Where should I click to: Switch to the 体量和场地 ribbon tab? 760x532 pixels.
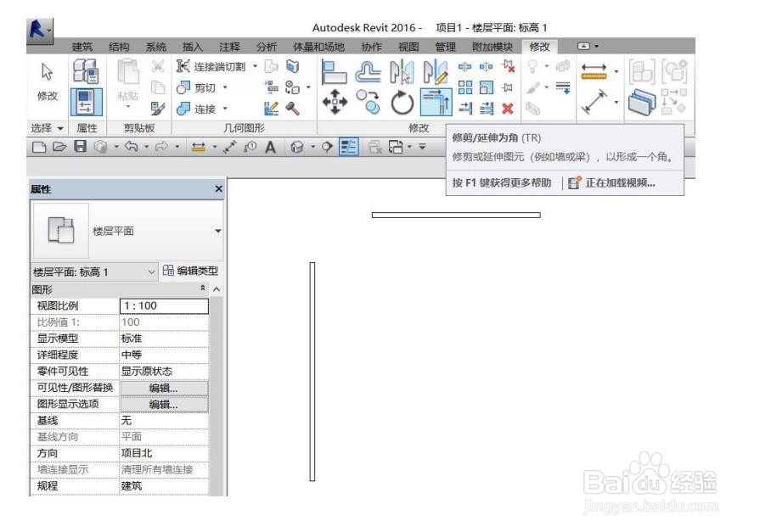pyautogui.click(x=318, y=47)
